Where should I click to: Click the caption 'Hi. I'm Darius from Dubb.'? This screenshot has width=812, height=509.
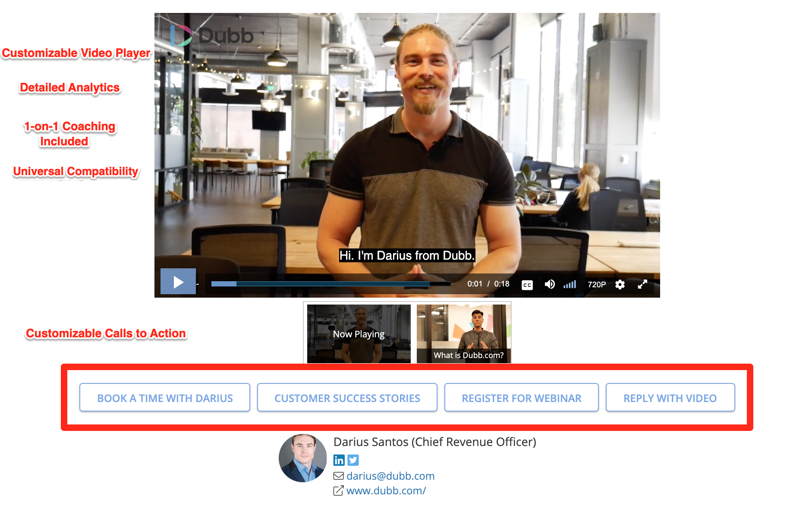pyautogui.click(x=407, y=255)
